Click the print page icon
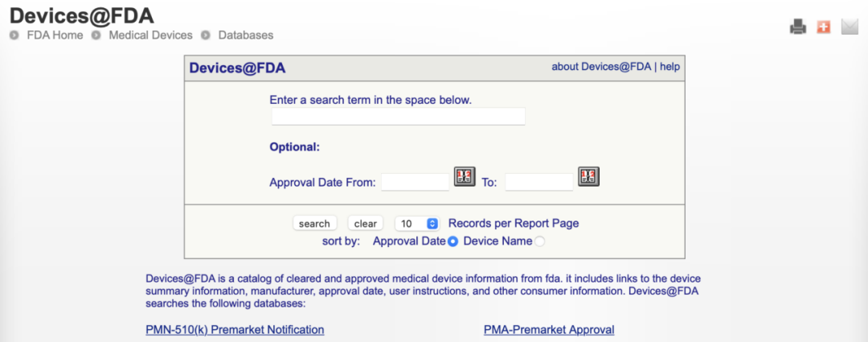 (x=797, y=27)
